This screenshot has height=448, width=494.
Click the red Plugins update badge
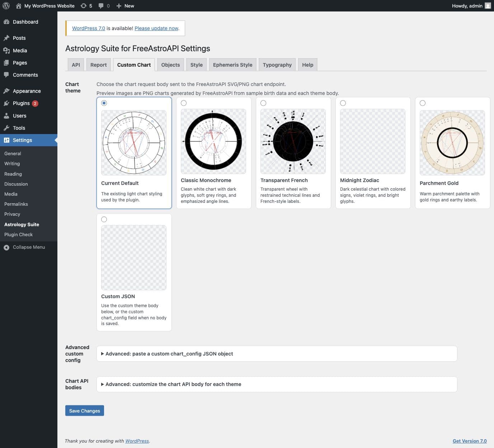[x=35, y=104]
